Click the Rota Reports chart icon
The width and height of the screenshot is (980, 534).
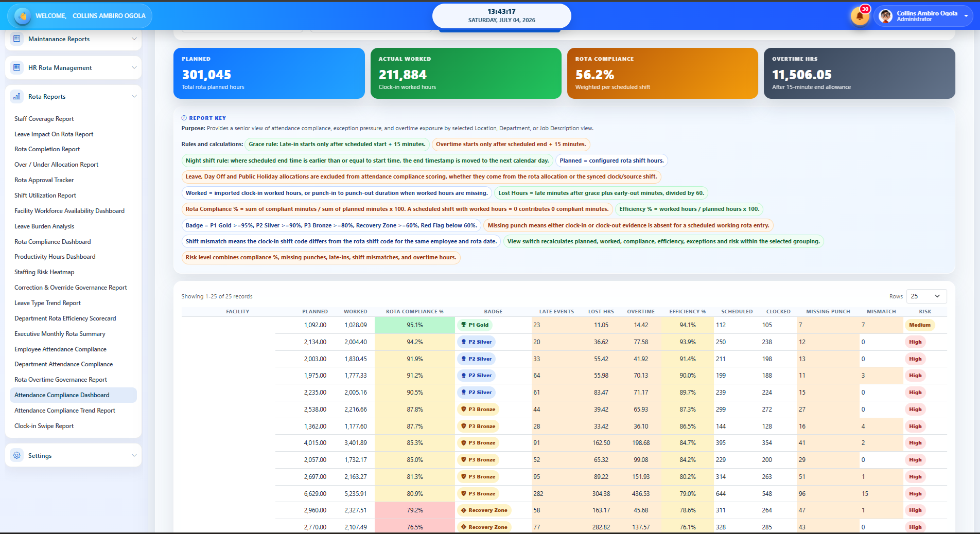tap(17, 96)
